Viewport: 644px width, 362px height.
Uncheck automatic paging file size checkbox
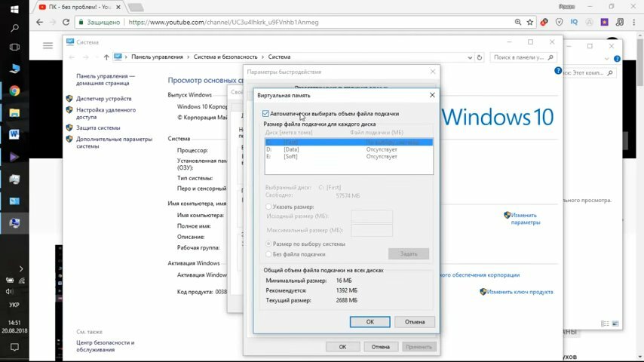[x=265, y=114]
